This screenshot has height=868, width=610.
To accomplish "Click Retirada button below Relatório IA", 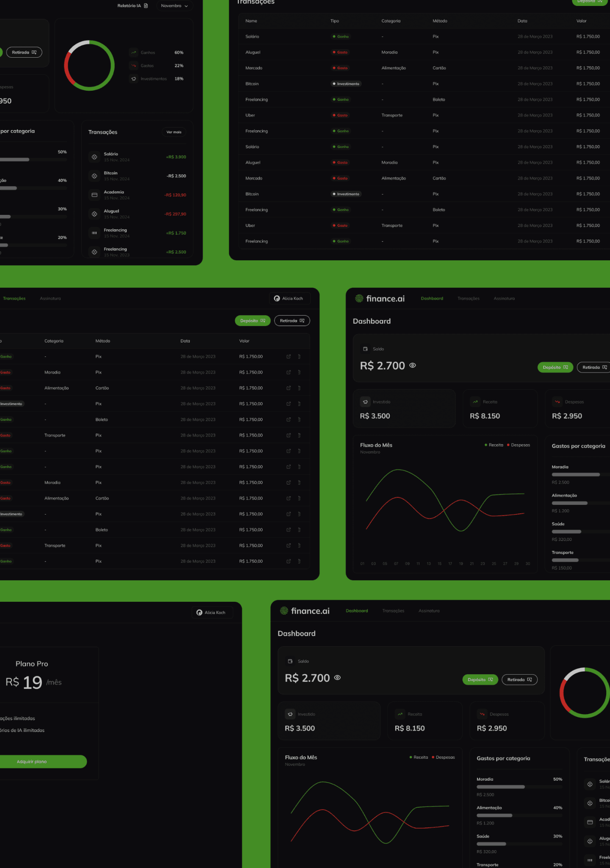I will coord(24,53).
